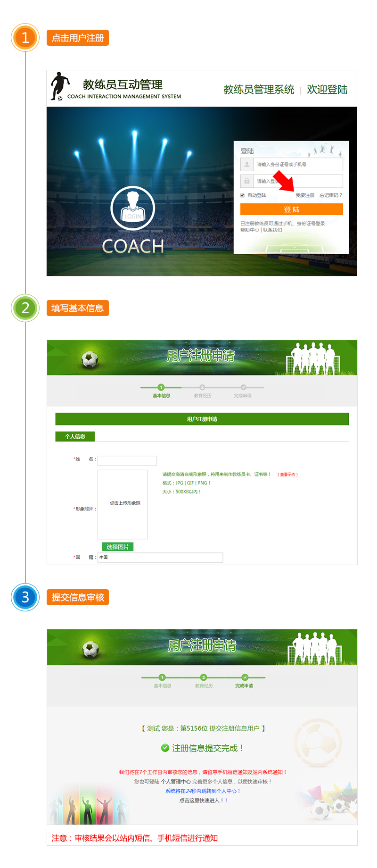Click the padlock icon in password field
The height and width of the screenshot is (868, 377).
(246, 181)
